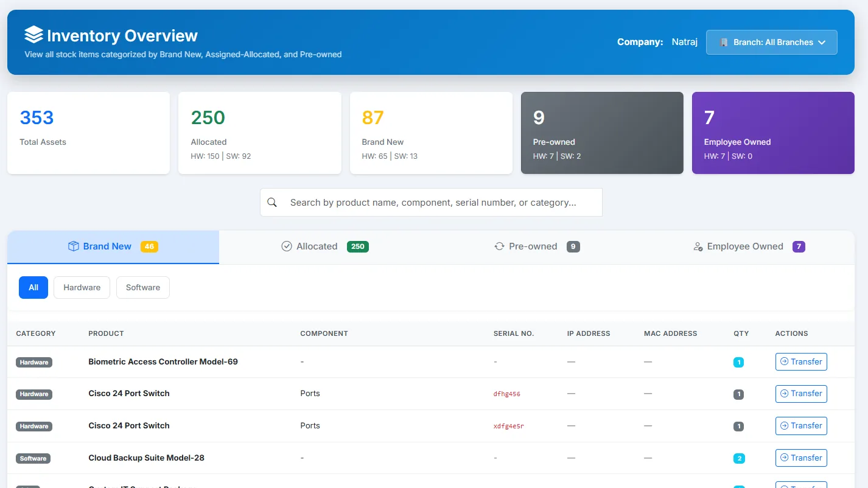Click the stacked layers icon beside Inventory Overview
868x488 pixels.
[33, 35]
